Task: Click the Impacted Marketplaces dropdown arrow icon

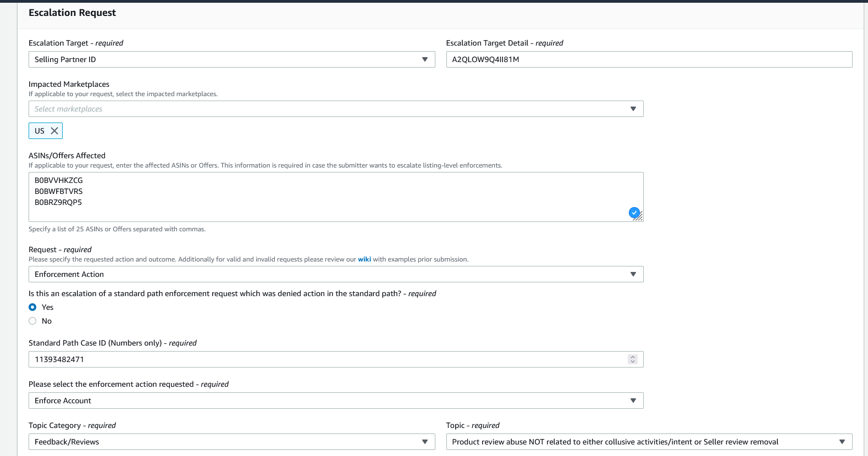Action: click(x=633, y=109)
